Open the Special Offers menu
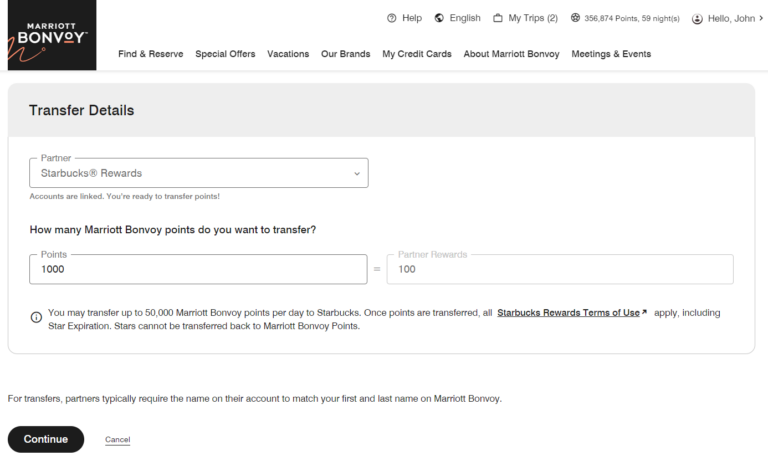The height and width of the screenshot is (461, 768). pos(225,54)
